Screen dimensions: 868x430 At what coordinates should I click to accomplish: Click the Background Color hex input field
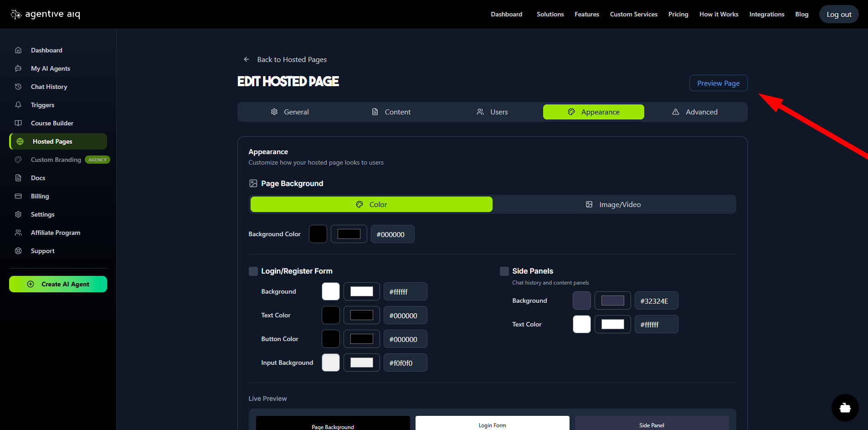point(392,234)
